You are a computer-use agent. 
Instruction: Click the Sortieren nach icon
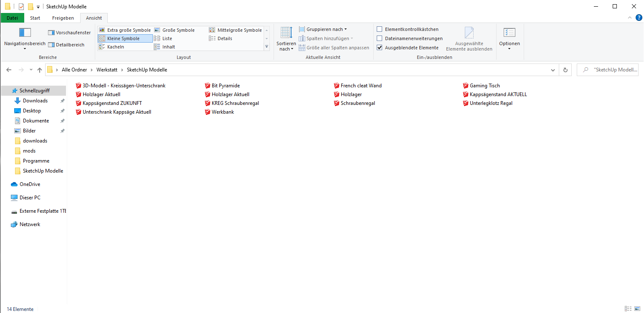[286, 33]
